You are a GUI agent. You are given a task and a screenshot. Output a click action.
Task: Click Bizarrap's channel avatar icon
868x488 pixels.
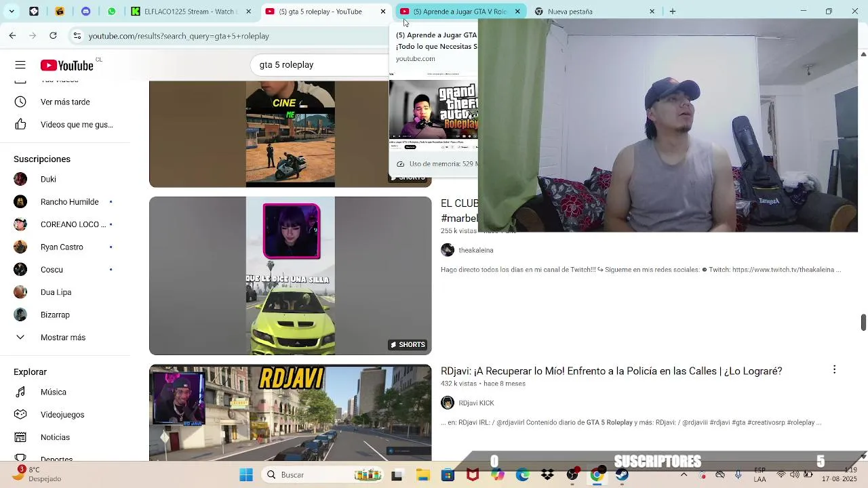pyautogui.click(x=20, y=314)
